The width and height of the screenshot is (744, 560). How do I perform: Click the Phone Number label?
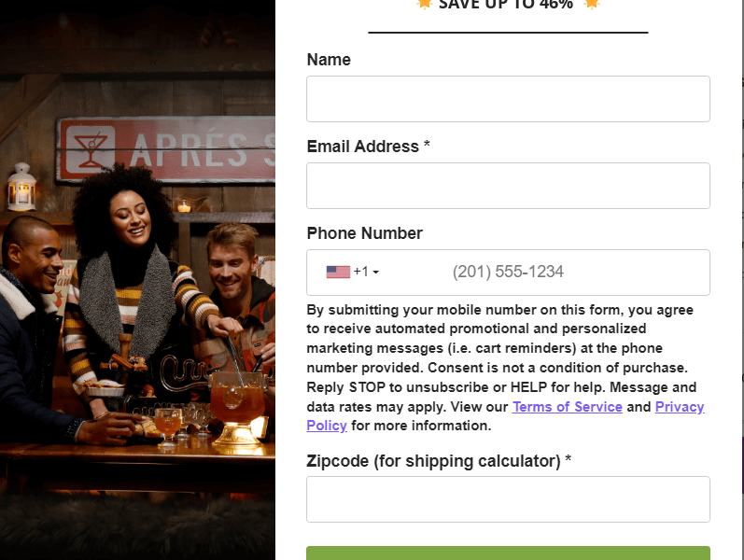click(x=364, y=233)
